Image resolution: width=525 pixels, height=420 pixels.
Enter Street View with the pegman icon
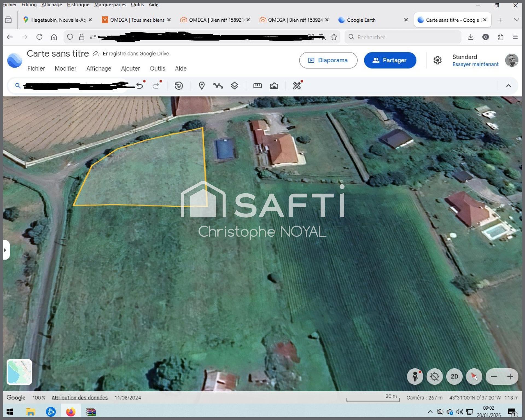[x=415, y=377]
